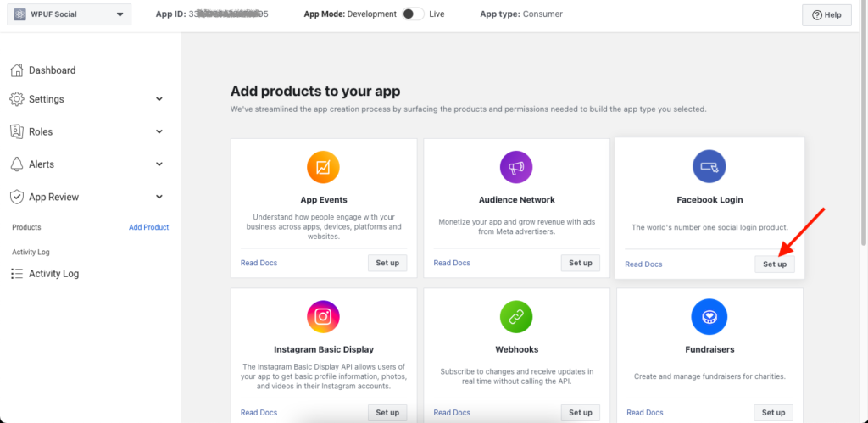The image size is (868, 423).
Task: Click the Fundraisers product icon
Action: coord(709,316)
